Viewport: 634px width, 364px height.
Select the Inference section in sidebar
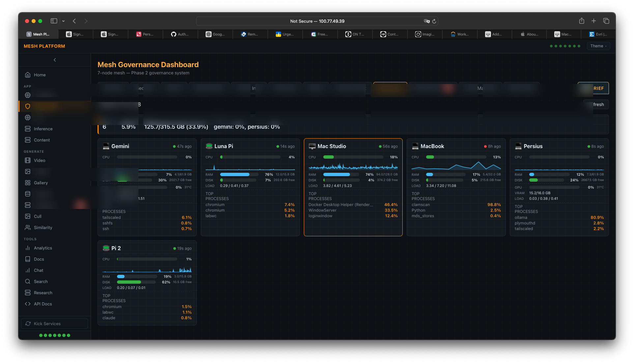click(x=43, y=129)
